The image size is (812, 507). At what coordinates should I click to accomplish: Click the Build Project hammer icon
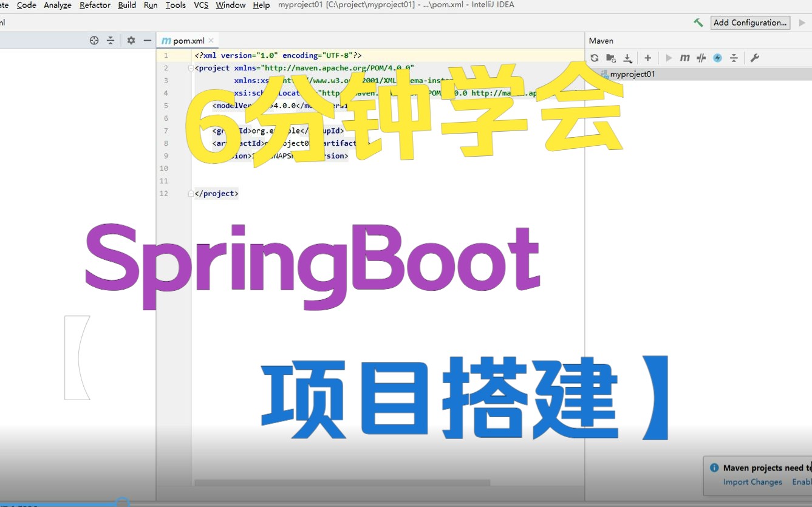[x=698, y=22]
